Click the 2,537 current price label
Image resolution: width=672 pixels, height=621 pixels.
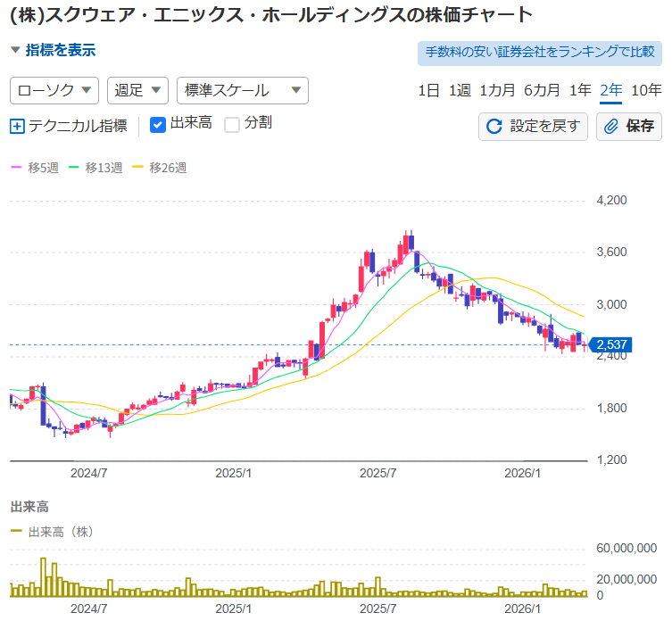click(610, 344)
